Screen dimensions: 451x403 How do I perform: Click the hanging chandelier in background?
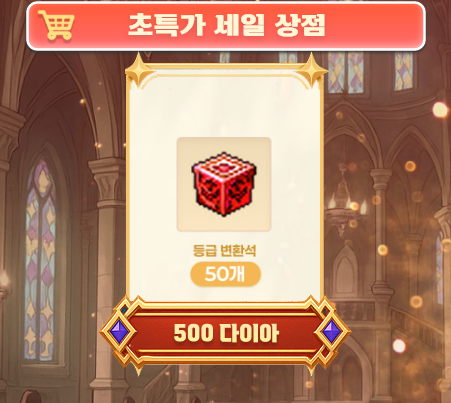point(343,203)
